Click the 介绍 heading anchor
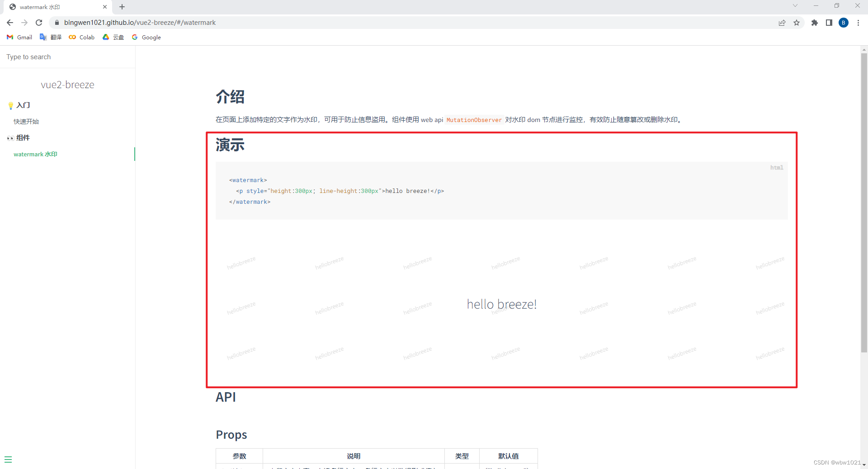 (x=230, y=97)
